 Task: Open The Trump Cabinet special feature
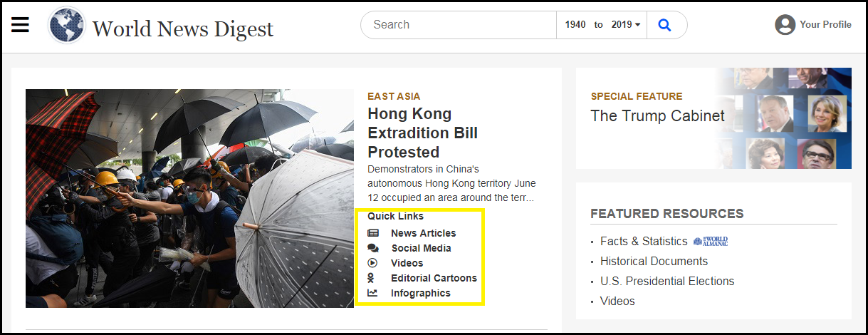(x=657, y=116)
